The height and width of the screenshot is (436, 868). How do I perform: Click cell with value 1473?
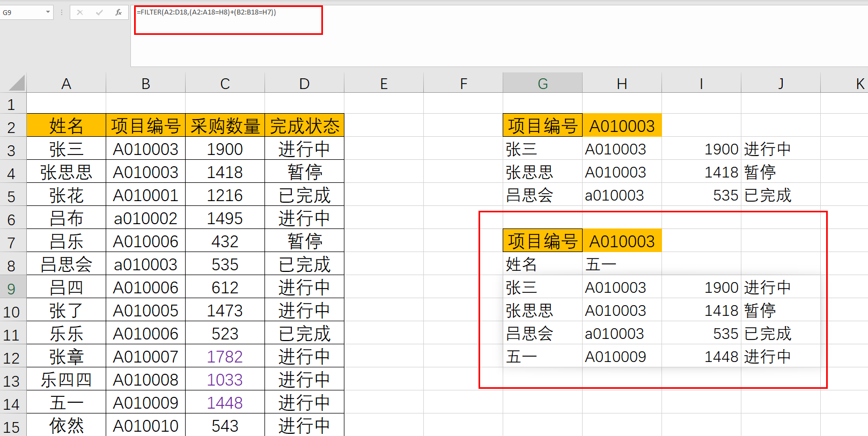point(225,311)
